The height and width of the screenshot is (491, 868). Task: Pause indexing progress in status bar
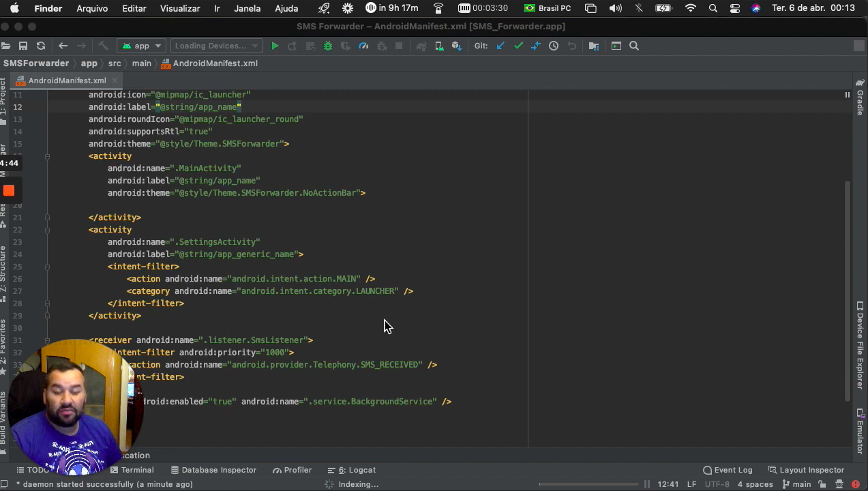647,484
